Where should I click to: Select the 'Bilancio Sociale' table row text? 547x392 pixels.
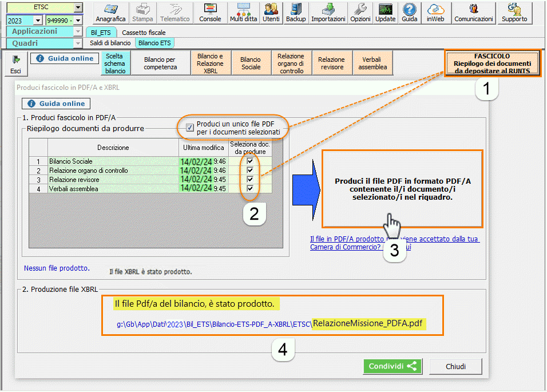71,161
